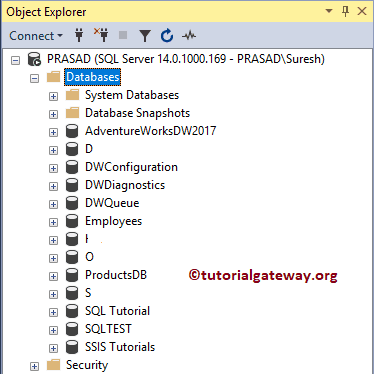Click the Employees database icon

tap(72, 221)
